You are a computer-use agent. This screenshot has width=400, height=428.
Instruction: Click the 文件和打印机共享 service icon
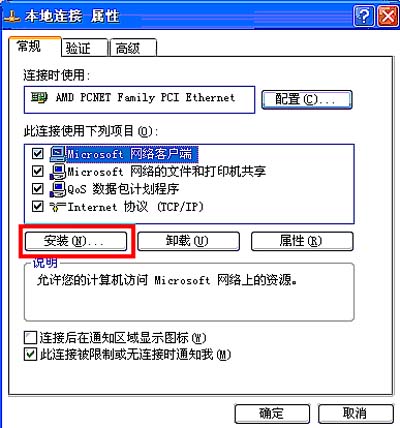click(58, 172)
